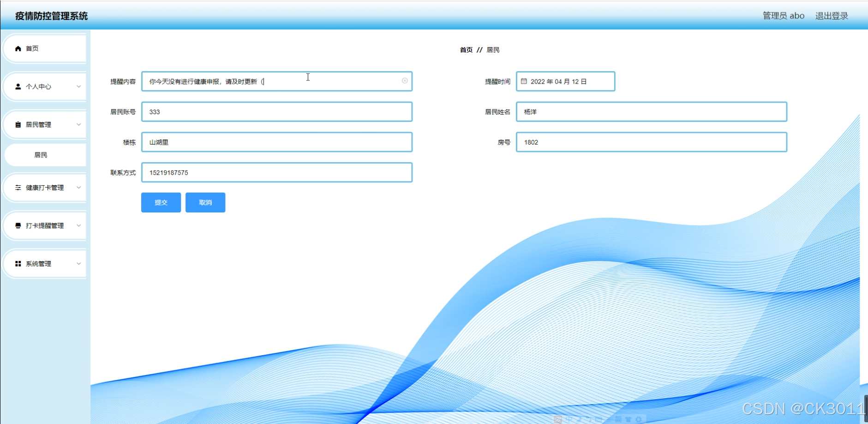Open the 个人中心 sidebar menu
The width and height of the screenshot is (868, 424).
(x=45, y=86)
